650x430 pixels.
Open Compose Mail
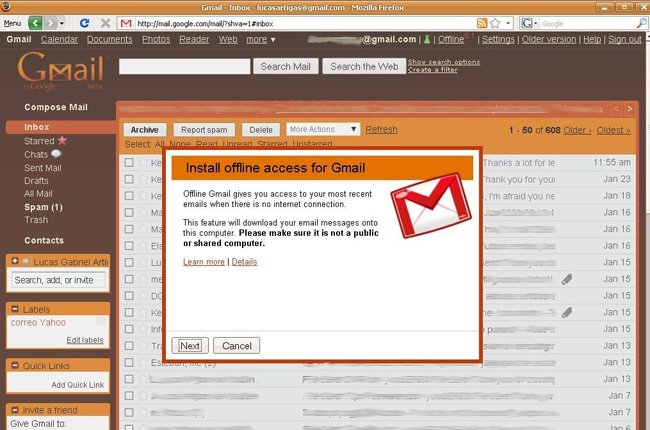click(x=56, y=107)
